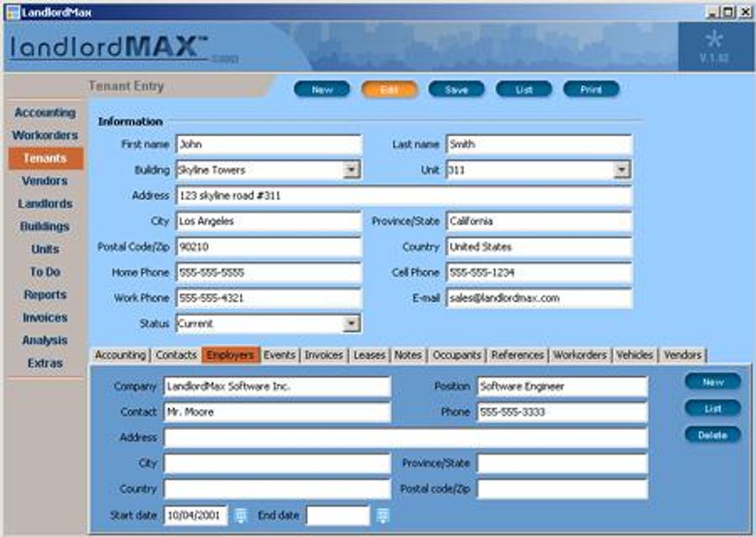Image resolution: width=756 pixels, height=537 pixels.
Task: Click the Home Phone field
Action: pyautogui.click(x=269, y=273)
